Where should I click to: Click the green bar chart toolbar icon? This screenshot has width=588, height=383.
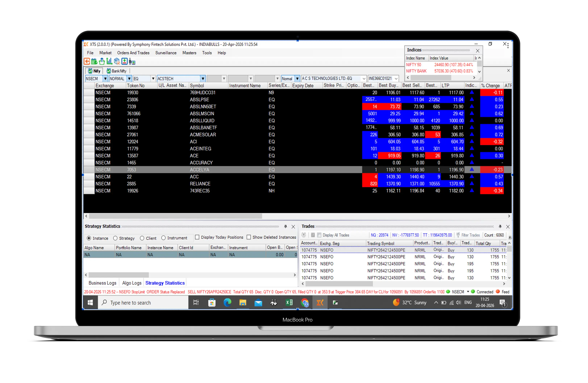pyautogui.click(x=109, y=61)
